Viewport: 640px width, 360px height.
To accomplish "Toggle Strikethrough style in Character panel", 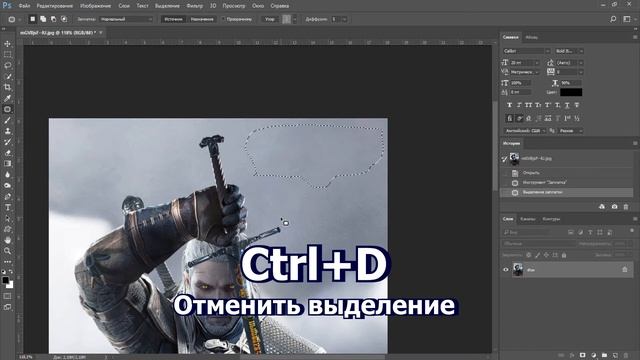I will point(577,105).
